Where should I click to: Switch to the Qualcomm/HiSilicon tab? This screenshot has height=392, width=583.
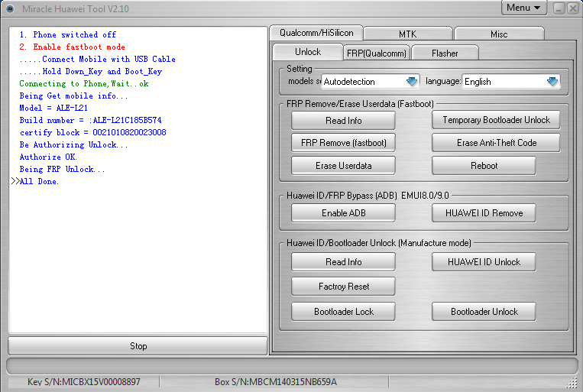coord(316,33)
